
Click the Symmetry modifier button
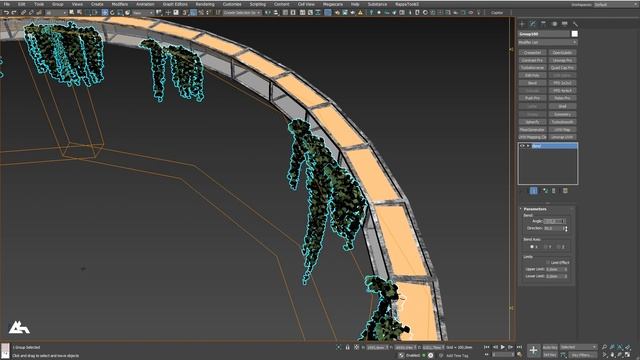tap(562, 114)
